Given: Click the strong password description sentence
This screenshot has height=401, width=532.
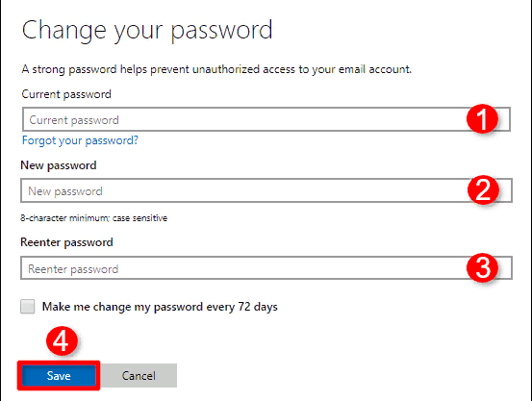Looking at the screenshot, I should (216, 69).
